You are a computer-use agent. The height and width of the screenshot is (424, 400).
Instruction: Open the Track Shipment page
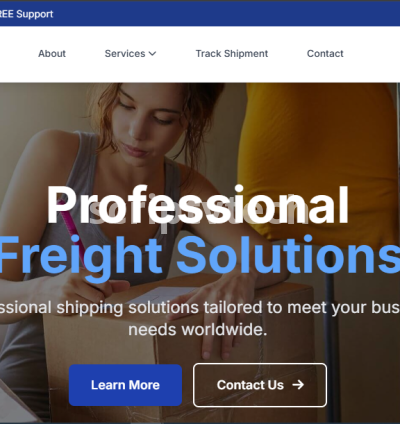click(232, 54)
